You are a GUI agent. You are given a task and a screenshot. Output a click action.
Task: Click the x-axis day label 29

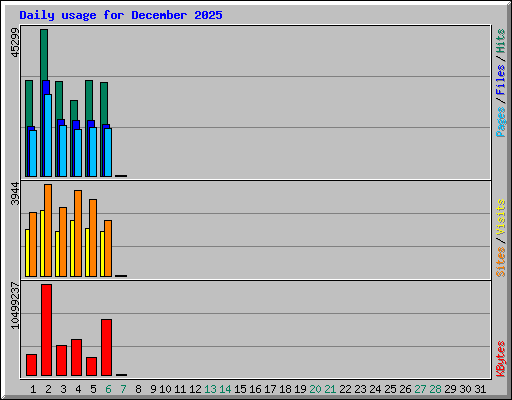pyautogui.click(x=450, y=389)
